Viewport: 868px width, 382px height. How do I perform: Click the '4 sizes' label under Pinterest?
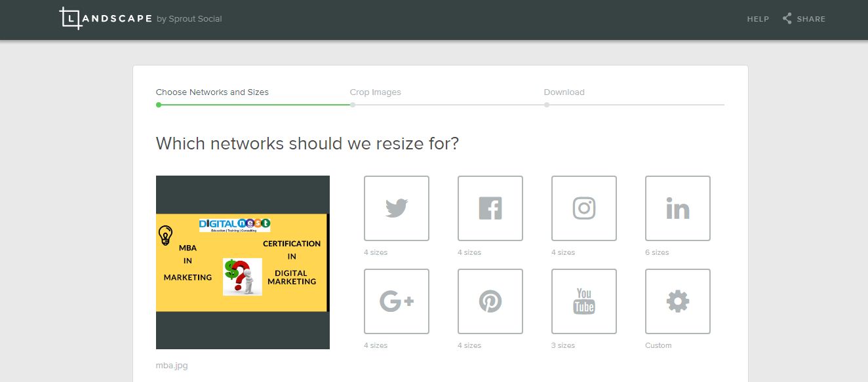click(469, 345)
